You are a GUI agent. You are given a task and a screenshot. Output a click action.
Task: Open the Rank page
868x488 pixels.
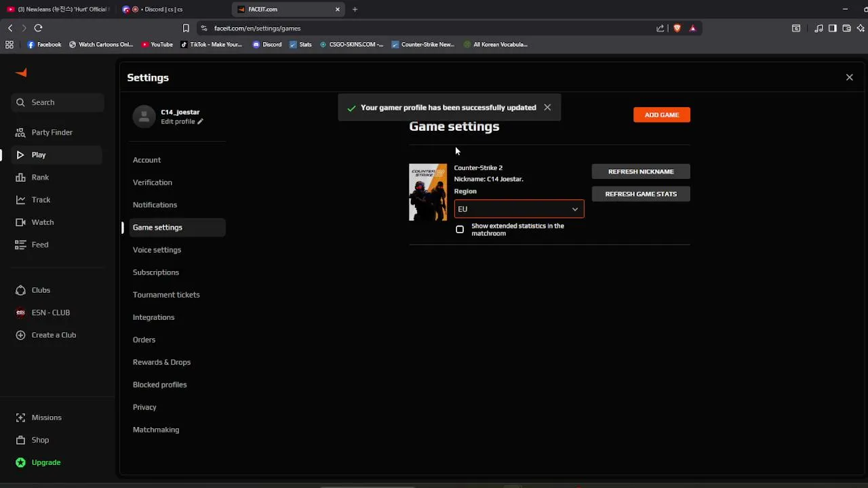tap(40, 177)
